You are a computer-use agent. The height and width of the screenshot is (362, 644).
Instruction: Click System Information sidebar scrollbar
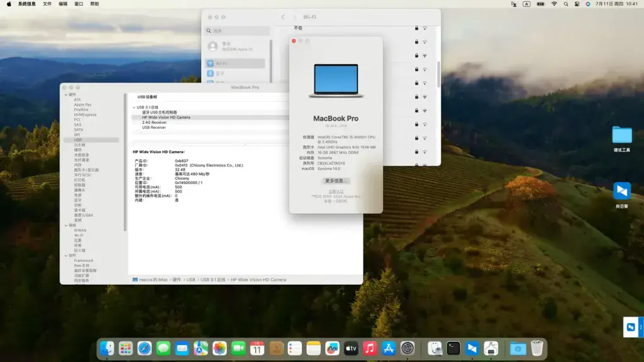click(x=125, y=162)
